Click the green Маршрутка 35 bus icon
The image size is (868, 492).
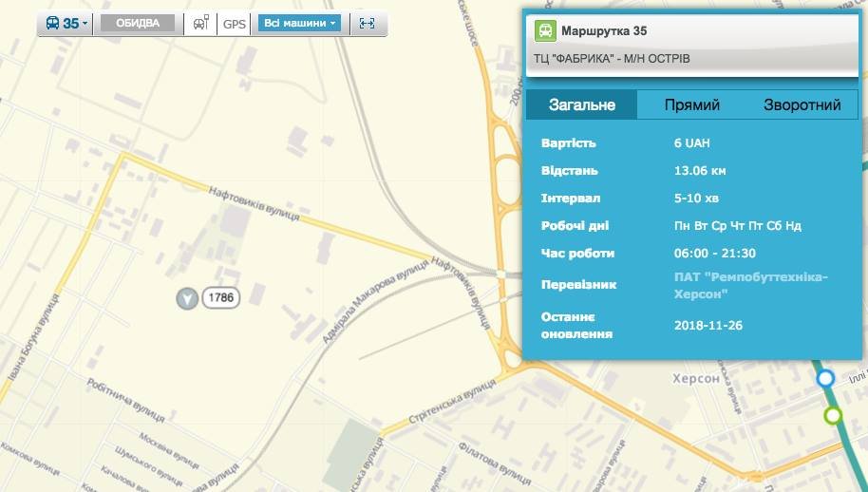[545, 30]
